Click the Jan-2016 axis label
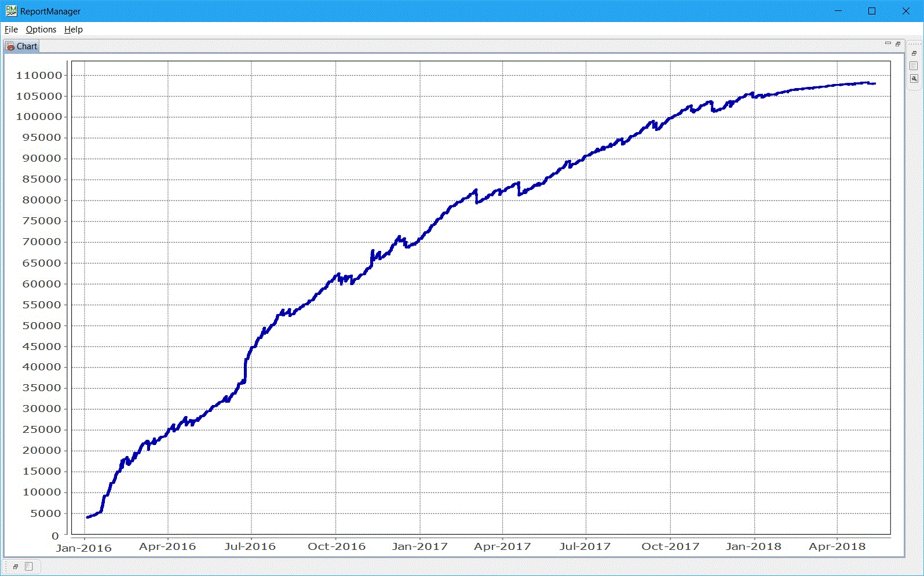Viewport: 924px width, 576px height. pos(83,548)
